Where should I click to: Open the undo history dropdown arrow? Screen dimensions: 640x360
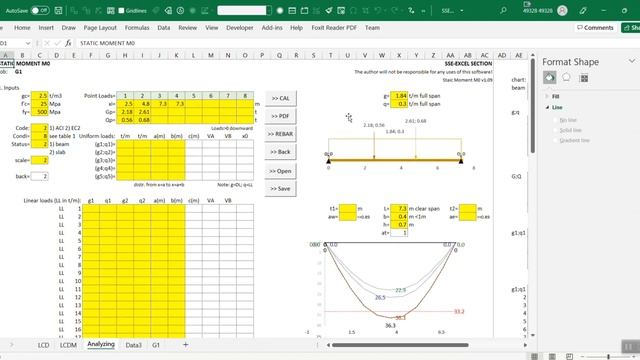click(385, 11)
